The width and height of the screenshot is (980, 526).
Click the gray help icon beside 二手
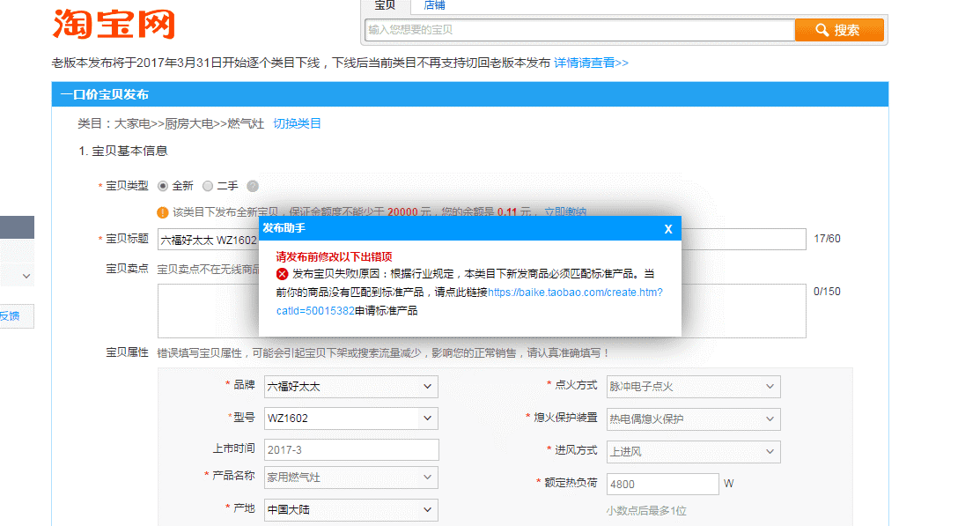[x=253, y=186]
